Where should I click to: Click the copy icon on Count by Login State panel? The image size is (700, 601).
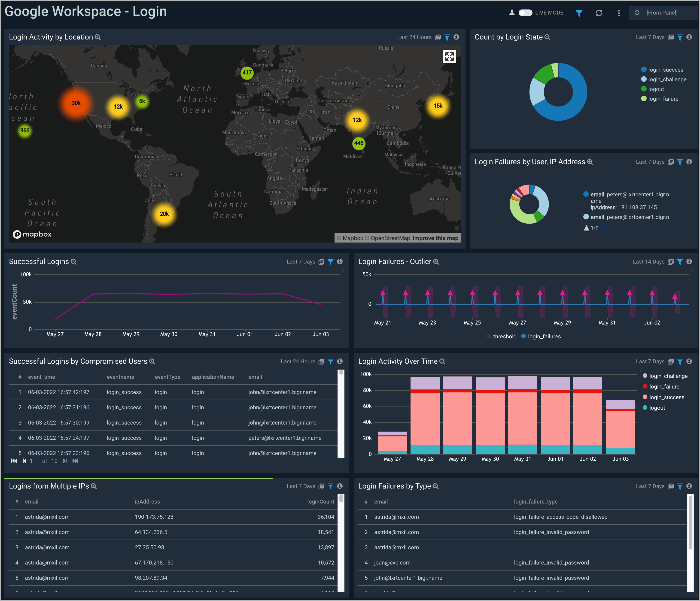pyautogui.click(x=671, y=37)
